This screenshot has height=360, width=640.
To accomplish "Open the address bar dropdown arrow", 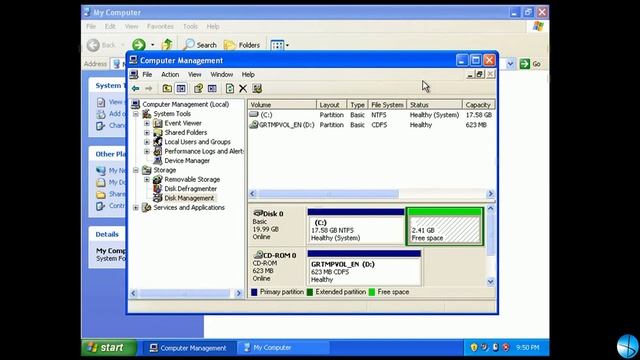I will tap(510, 64).
